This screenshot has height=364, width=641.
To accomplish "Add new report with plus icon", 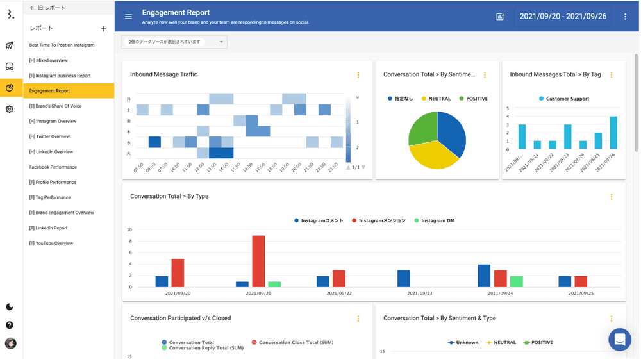I will coord(104,29).
